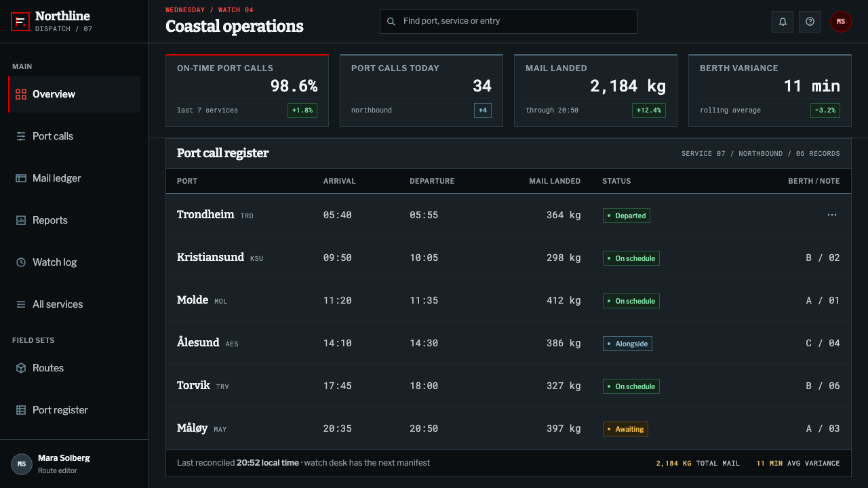Select the Torvik port name

[194, 385]
